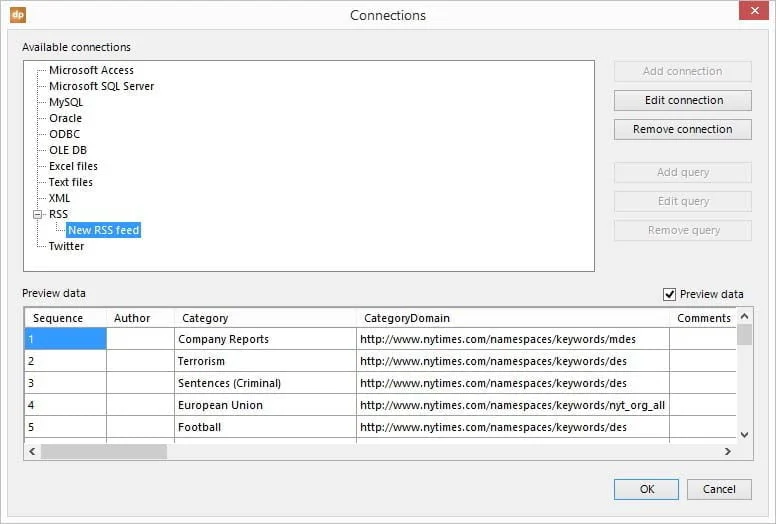Select the Sequence cell with value 3
The height and width of the screenshot is (524, 776).
coord(65,383)
